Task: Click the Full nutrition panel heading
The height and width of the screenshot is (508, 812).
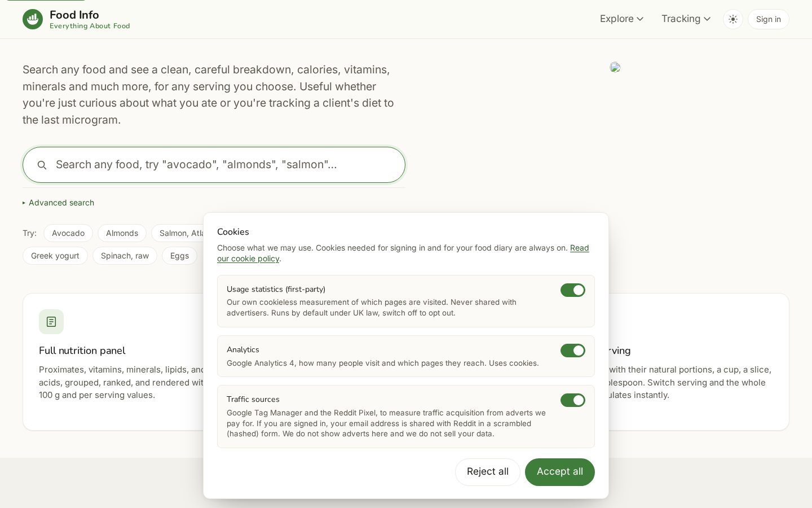Action: tap(82, 351)
